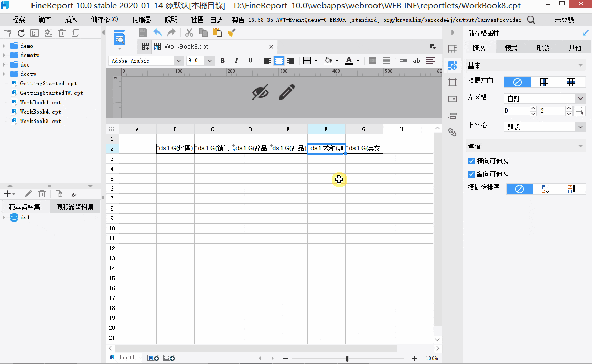Viewport: 592px width, 364px height.
Task: Delete dataset with trash icon
Action: tap(42, 194)
